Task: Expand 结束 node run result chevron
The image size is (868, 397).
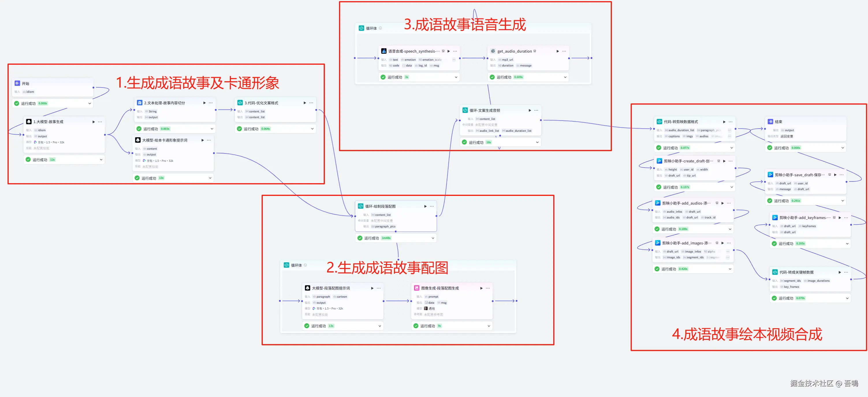Action: [x=842, y=148]
